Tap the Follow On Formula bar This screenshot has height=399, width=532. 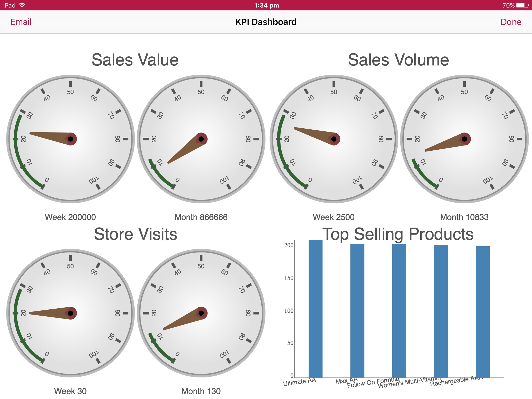(399, 311)
